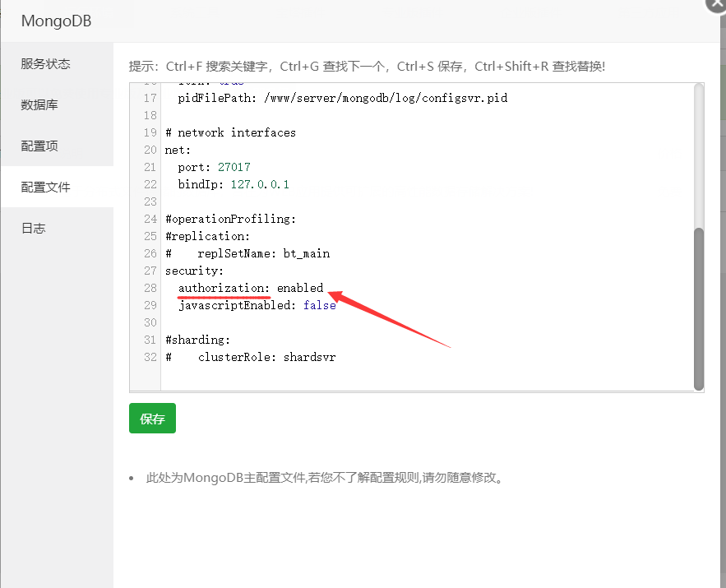Click the 'net:' line
The width and height of the screenshot is (726, 588).
click(178, 150)
